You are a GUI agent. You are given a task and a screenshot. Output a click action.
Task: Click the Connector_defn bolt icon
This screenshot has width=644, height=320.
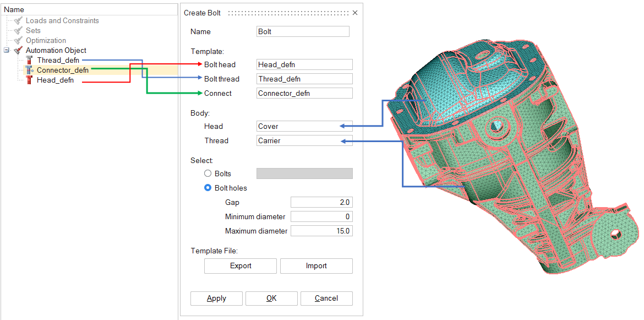point(29,70)
